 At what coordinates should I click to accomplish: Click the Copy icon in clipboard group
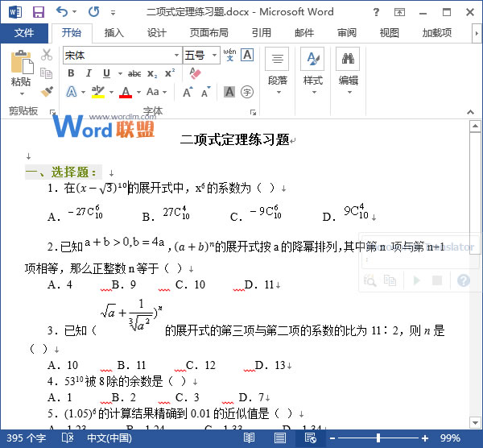pos(47,73)
